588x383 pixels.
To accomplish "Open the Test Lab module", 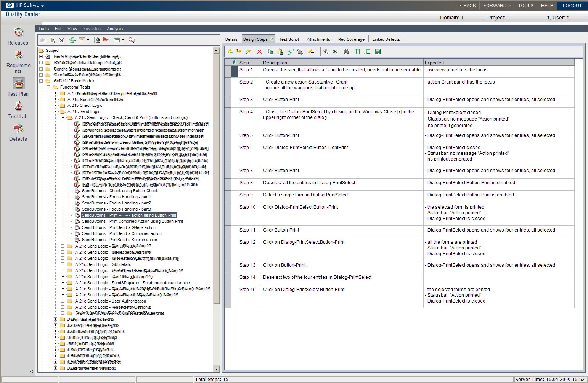I will [x=18, y=110].
